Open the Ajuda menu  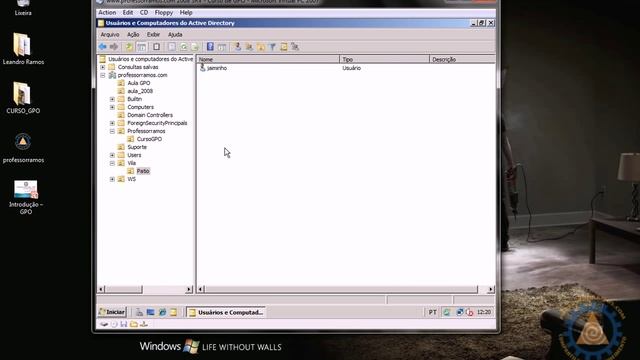[x=175, y=35]
